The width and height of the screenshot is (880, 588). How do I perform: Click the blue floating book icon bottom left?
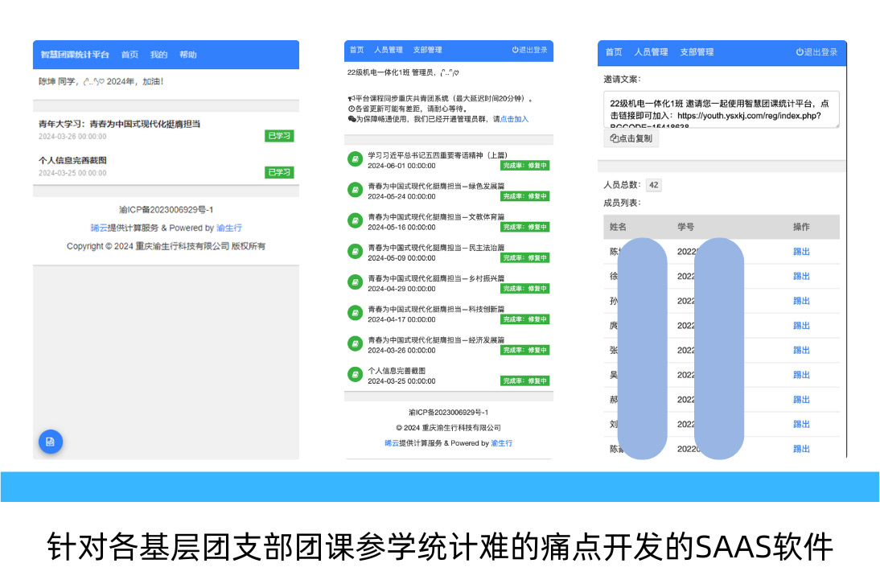tap(50, 442)
